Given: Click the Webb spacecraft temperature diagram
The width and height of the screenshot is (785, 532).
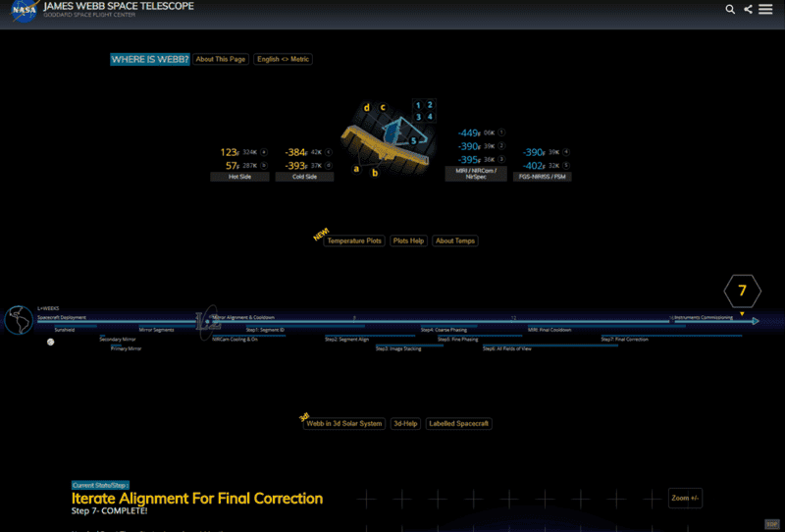Looking at the screenshot, I should (388, 139).
